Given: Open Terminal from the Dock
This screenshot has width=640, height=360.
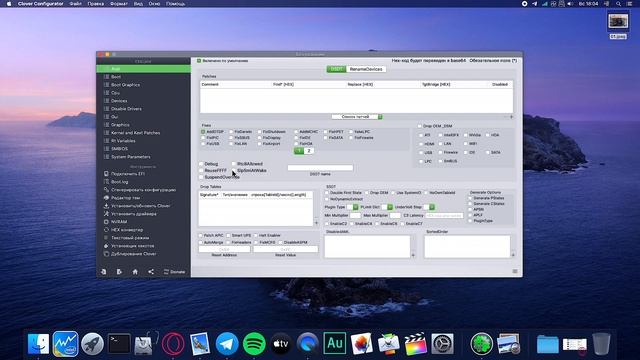Looking at the screenshot, I should point(119,344).
